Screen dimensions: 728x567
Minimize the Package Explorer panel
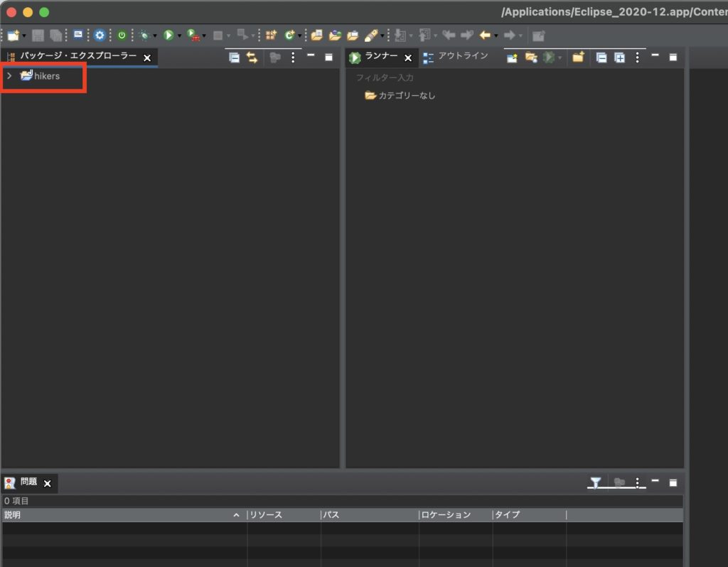pyautogui.click(x=311, y=55)
